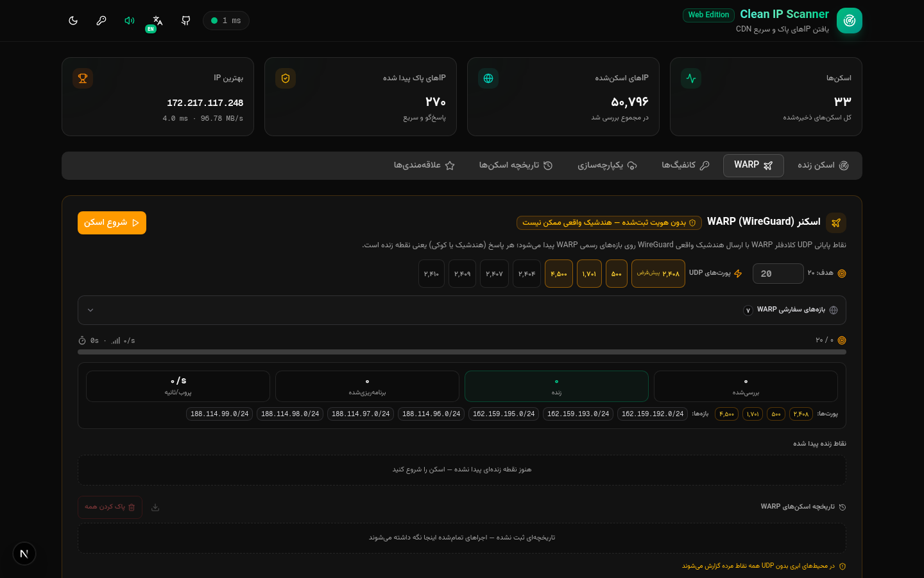This screenshot has width=924, height=578.
Task: Click the 1 ms latency indicator
Action: coord(226,21)
